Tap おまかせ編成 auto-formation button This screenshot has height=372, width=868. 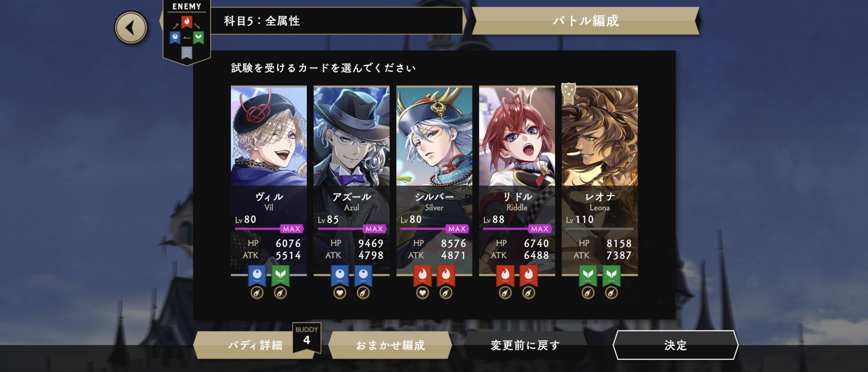pyautogui.click(x=390, y=345)
